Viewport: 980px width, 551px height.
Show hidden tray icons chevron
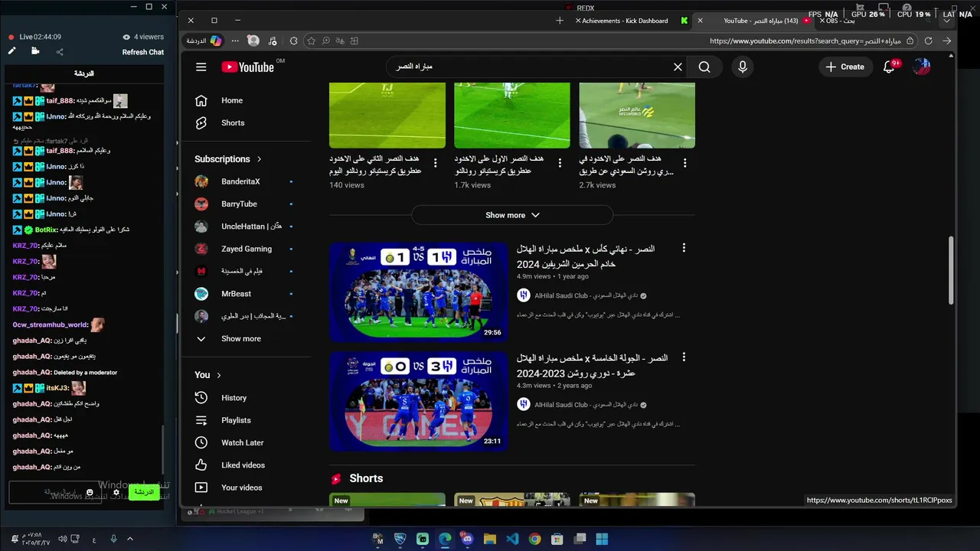[129, 540]
